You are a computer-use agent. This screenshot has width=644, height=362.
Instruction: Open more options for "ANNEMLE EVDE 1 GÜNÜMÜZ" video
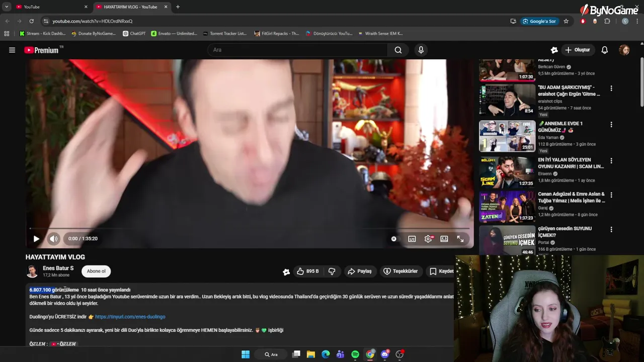611,124
